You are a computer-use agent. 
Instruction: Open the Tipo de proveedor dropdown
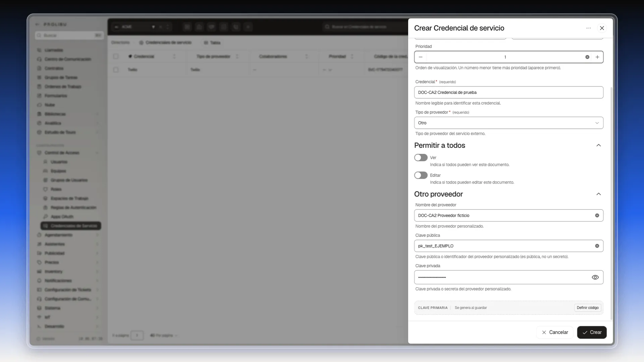[x=508, y=123]
